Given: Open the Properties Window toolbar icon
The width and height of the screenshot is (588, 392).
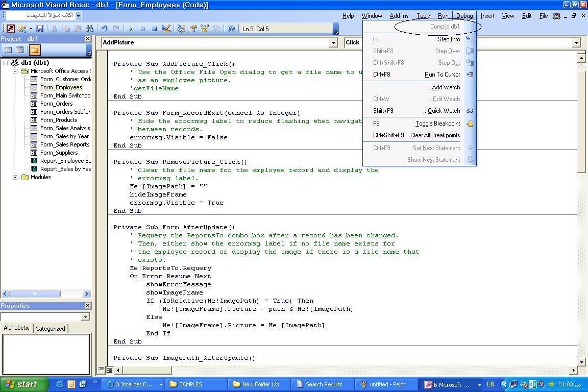Looking at the screenshot, I should 193,29.
